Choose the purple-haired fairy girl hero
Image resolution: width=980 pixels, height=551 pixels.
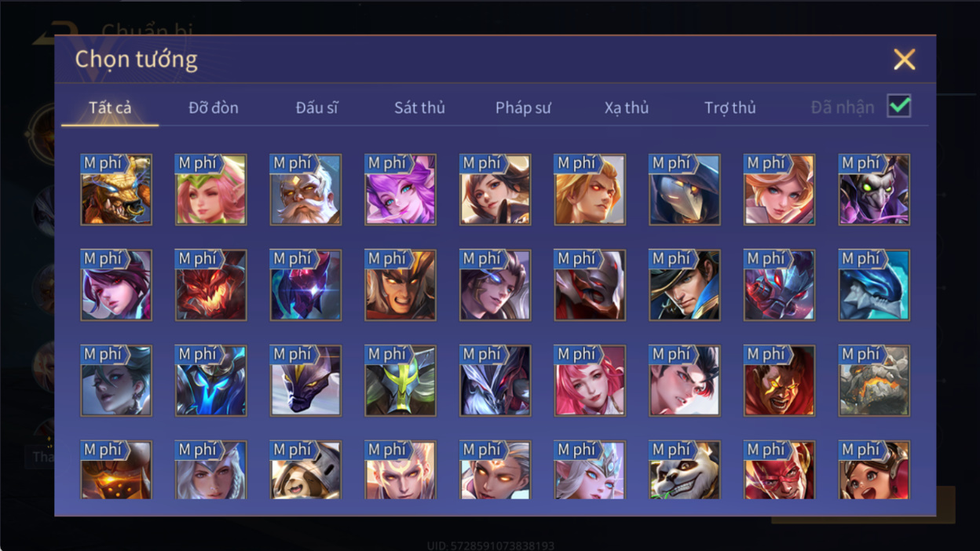[400, 190]
